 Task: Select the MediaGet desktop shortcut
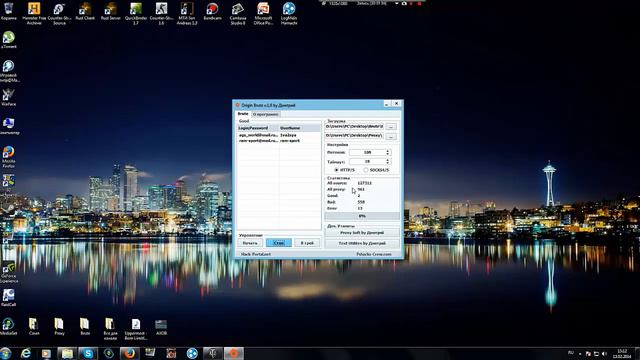tap(9, 327)
